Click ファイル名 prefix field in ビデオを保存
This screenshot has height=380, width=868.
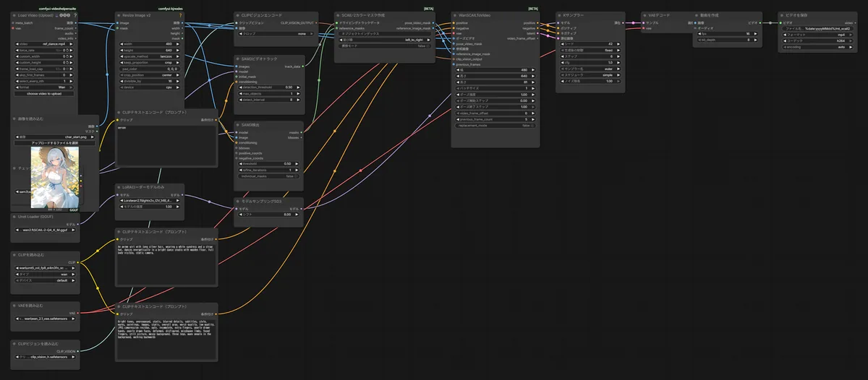click(x=818, y=27)
